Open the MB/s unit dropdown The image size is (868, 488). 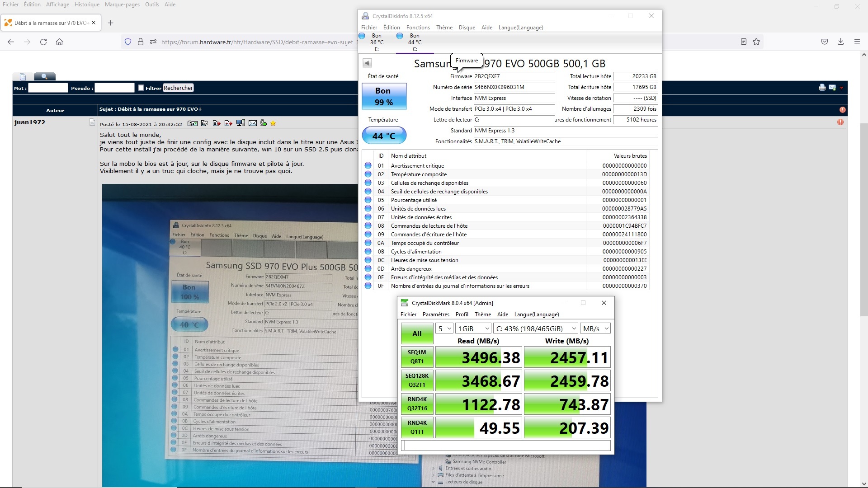(595, 328)
